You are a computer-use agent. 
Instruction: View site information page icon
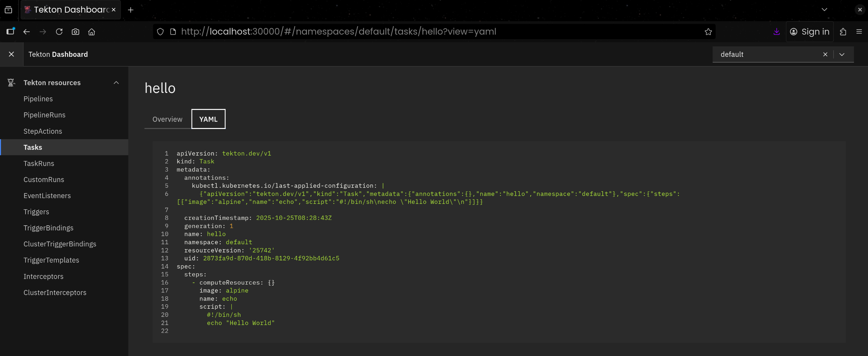coord(173,32)
